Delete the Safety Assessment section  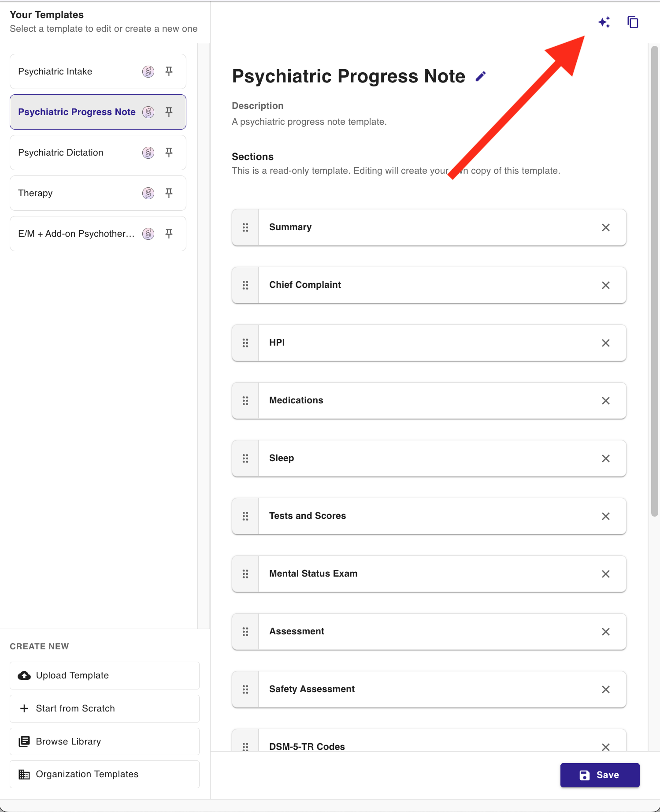605,689
